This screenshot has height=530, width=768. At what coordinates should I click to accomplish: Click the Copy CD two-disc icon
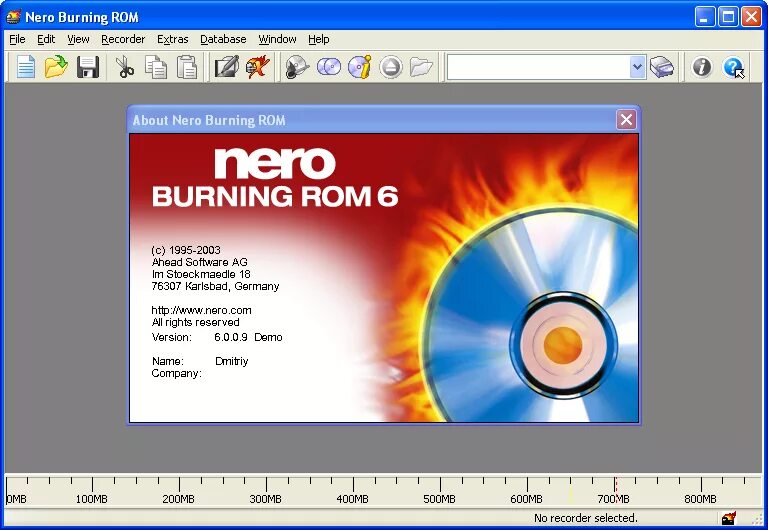click(x=329, y=67)
